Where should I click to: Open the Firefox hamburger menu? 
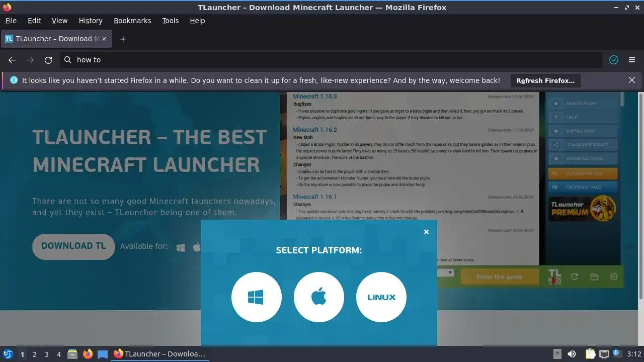click(632, 60)
